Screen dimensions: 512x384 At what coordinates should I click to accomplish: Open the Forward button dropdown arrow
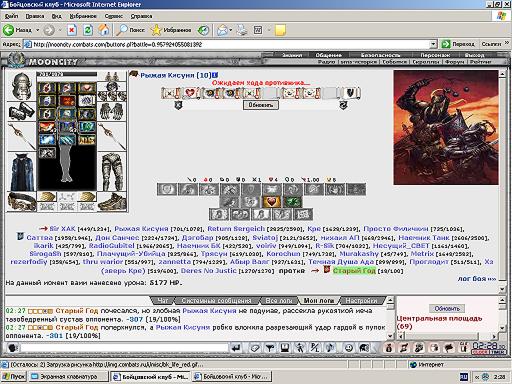(60, 30)
